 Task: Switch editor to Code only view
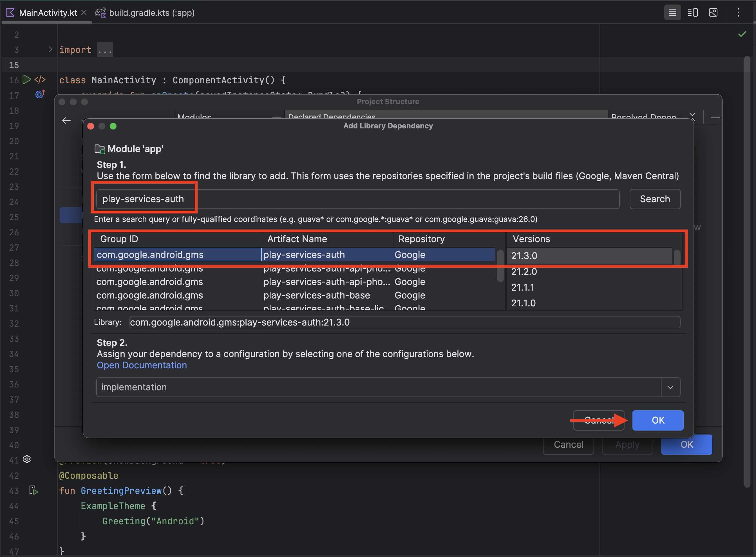(x=672, y=13)
